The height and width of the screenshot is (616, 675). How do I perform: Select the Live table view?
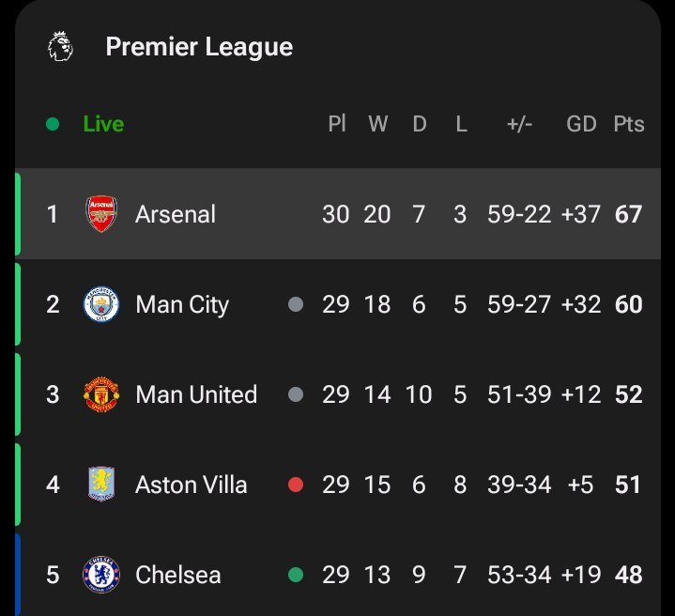coord(103,124)
